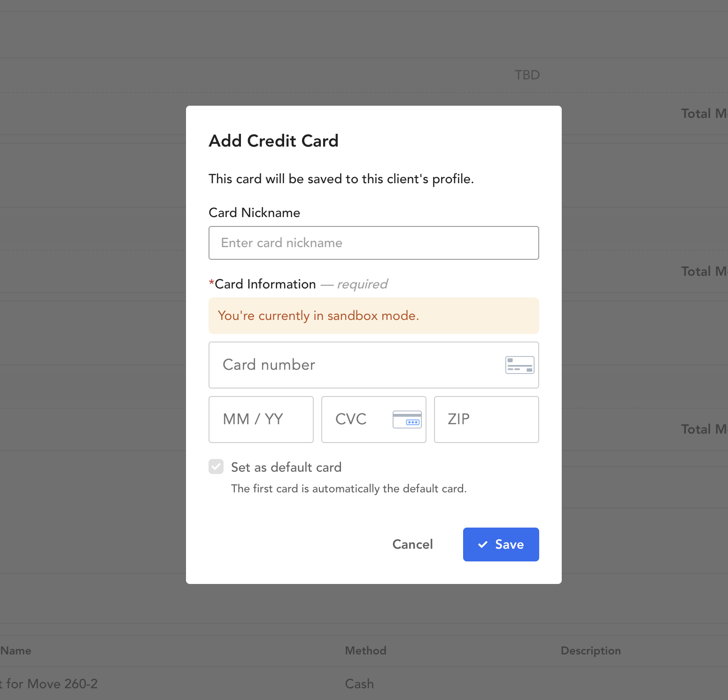The width and height of the screenshot is (728, 700).
Task: Save the new credit card
Action: pyautogui.click(x=501, y=544)
